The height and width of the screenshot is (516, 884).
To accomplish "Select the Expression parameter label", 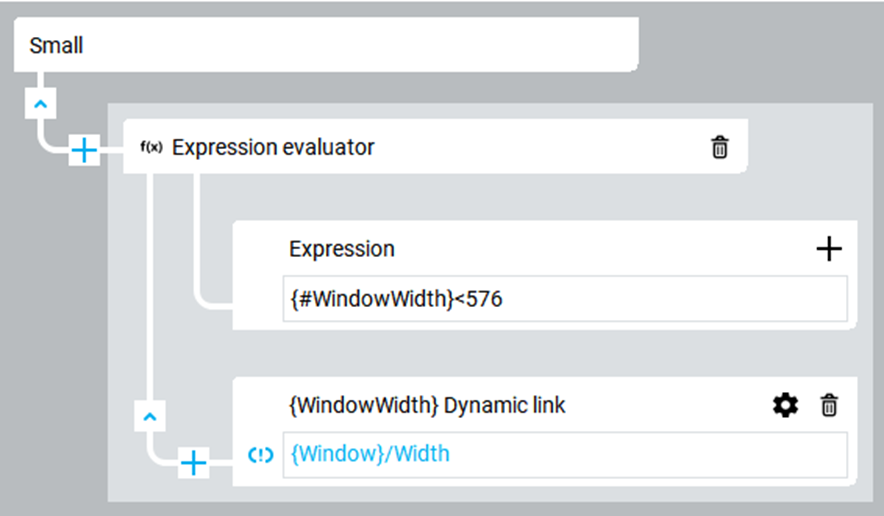I will point(342,249).
